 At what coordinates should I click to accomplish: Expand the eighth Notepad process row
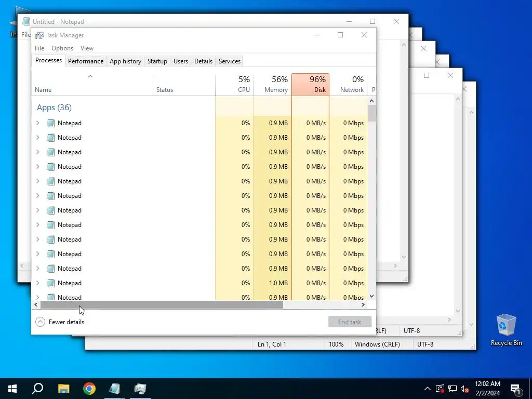[37, 225]
